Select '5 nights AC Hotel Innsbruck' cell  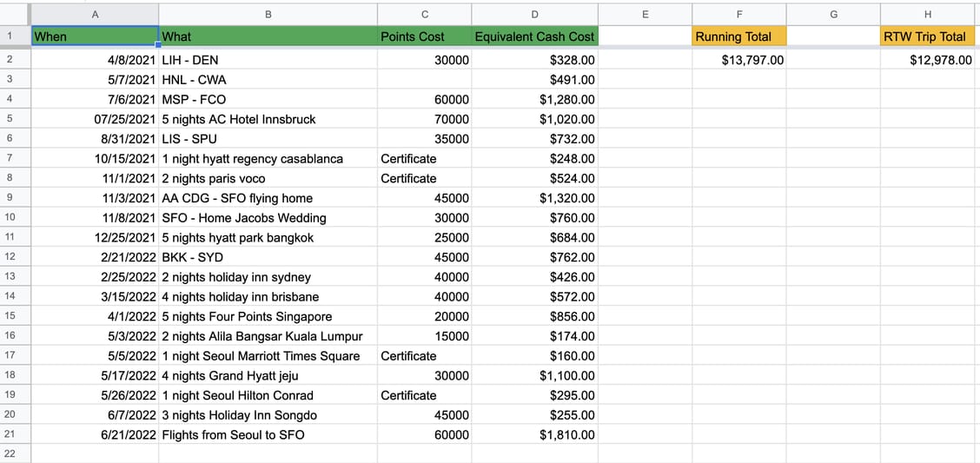pyautogui.click(x=268, y=119)
